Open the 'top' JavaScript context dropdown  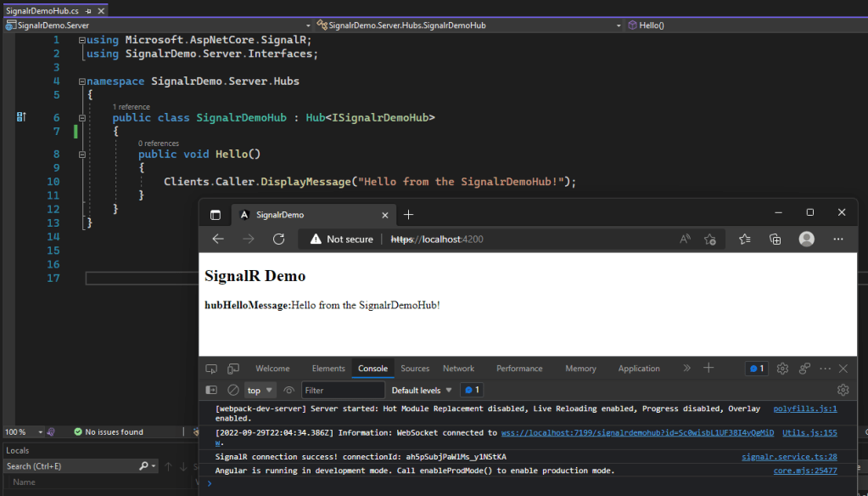click(x=260, y=391)
